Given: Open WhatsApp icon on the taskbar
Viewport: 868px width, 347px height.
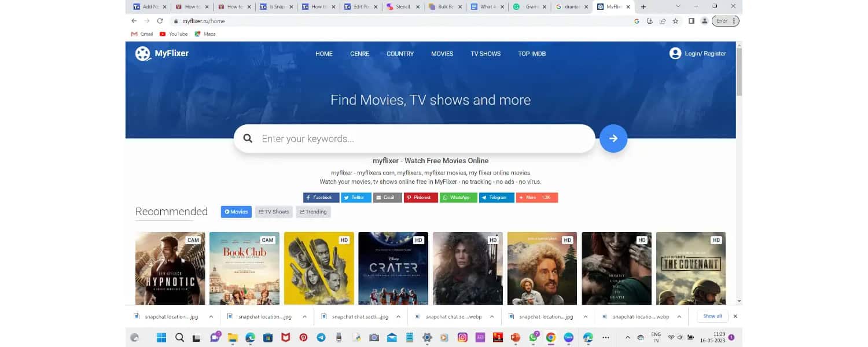Looking at the screenshot, I should pyautogui.click(x=533, y=337).
